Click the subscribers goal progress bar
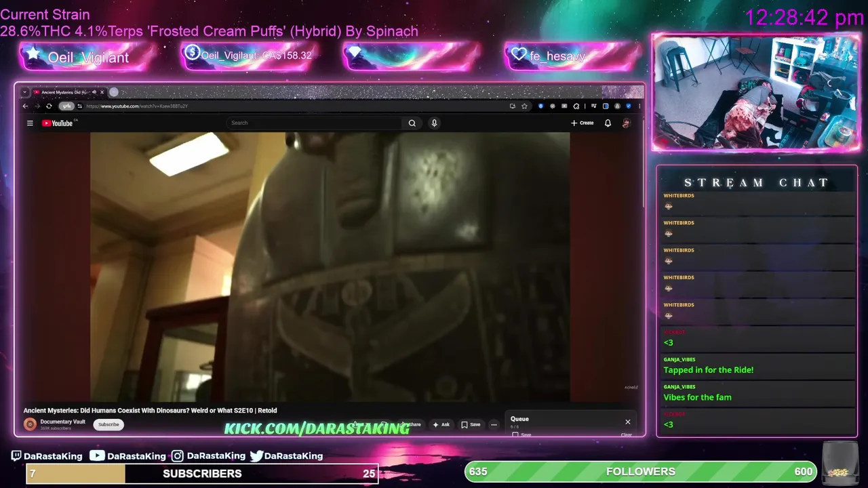Screen dimensions: 868x488 [202, 473]
